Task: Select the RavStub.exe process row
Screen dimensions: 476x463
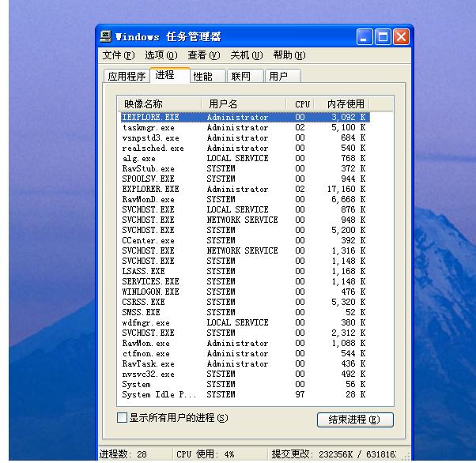Action: point(245,168)
